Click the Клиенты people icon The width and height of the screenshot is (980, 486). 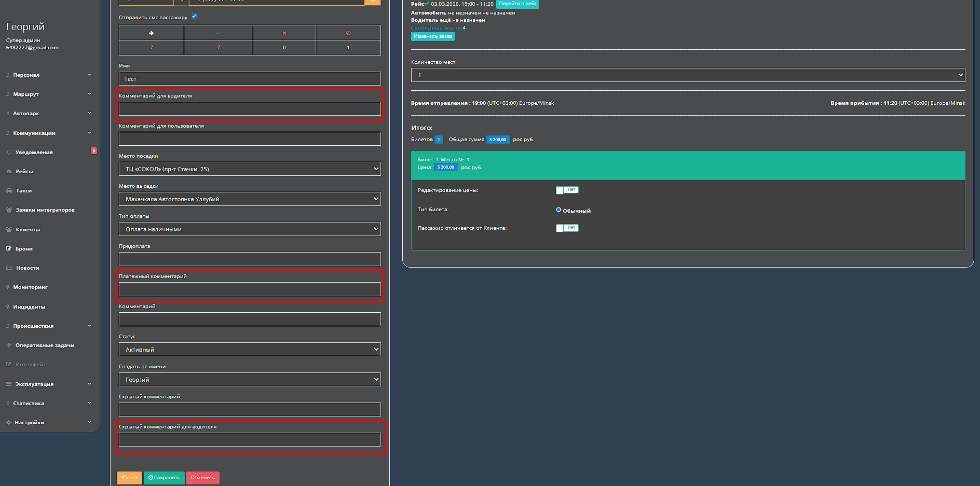coord(9,229)
